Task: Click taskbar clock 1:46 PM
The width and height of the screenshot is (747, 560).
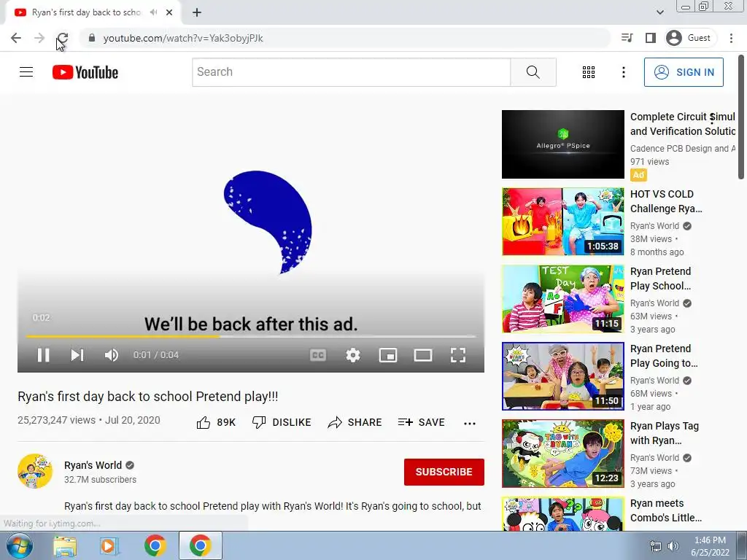Action: click(710, 540)
